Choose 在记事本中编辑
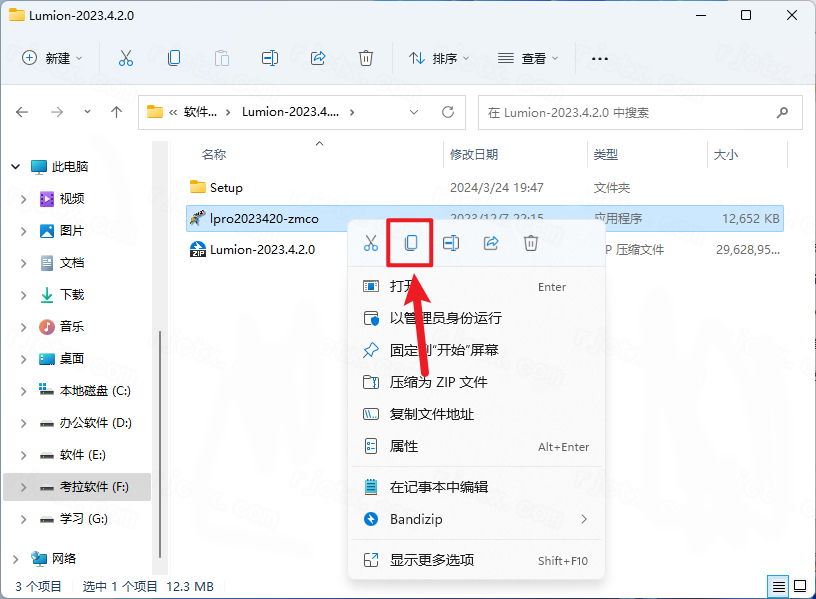Viewport: 816px width, 599px height. coord(477,487)
